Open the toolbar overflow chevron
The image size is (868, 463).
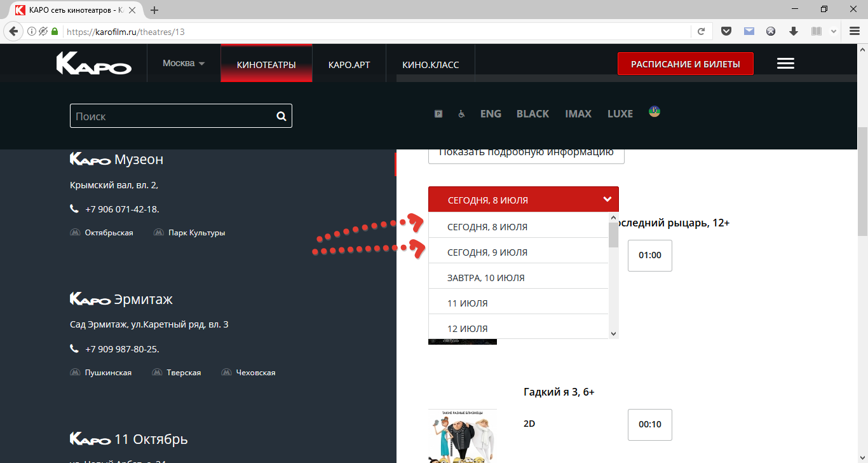click(834, 31)
